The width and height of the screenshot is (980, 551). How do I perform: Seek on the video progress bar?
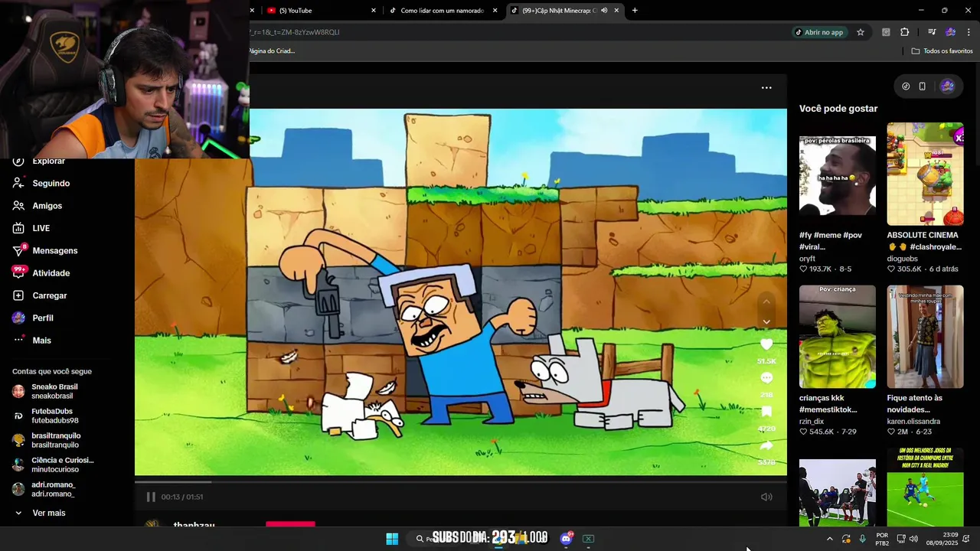(461, 481)
